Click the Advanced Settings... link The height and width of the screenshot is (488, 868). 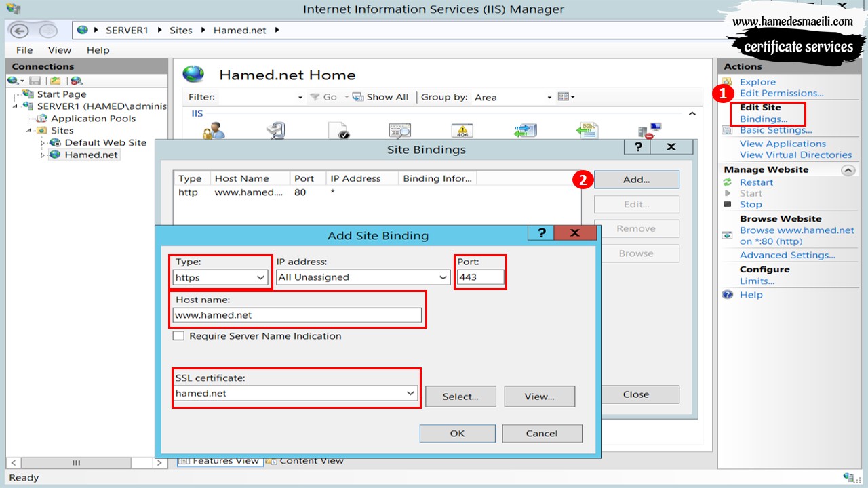(787, 255)
